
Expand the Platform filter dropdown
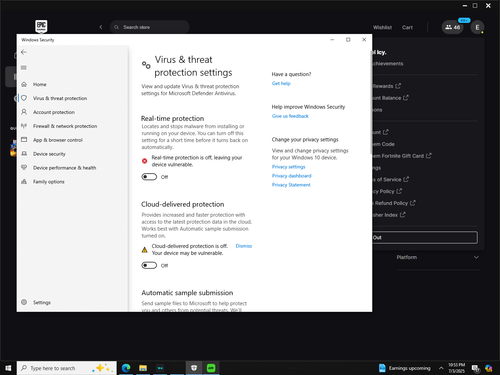[x=438, y=257]
